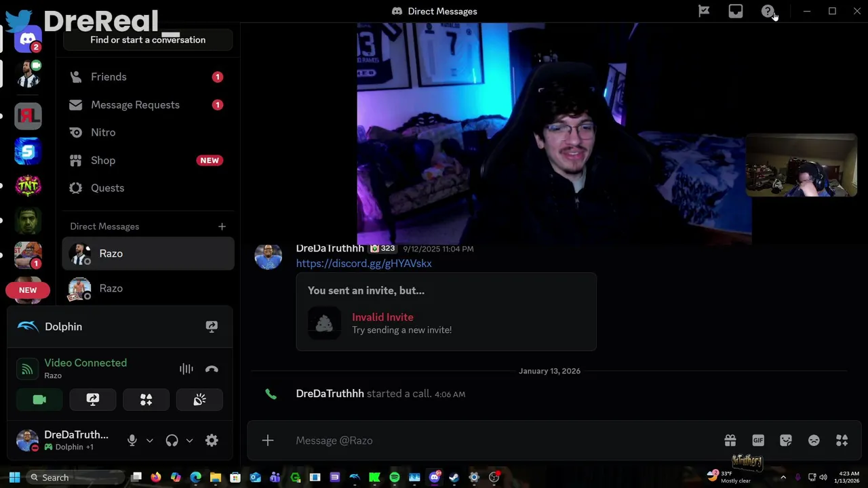Open Steam from the taskbar
The image size is (868, 488).
(454, 477)
